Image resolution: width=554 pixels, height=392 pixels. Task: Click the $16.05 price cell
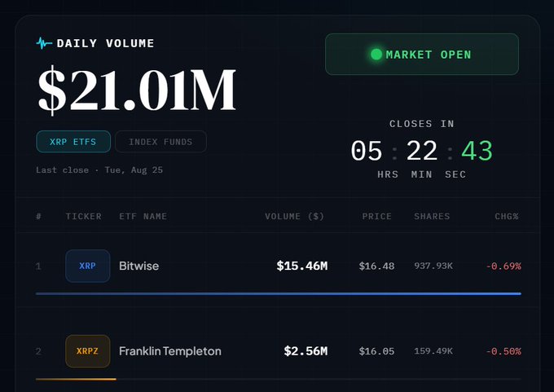(376, 351)
